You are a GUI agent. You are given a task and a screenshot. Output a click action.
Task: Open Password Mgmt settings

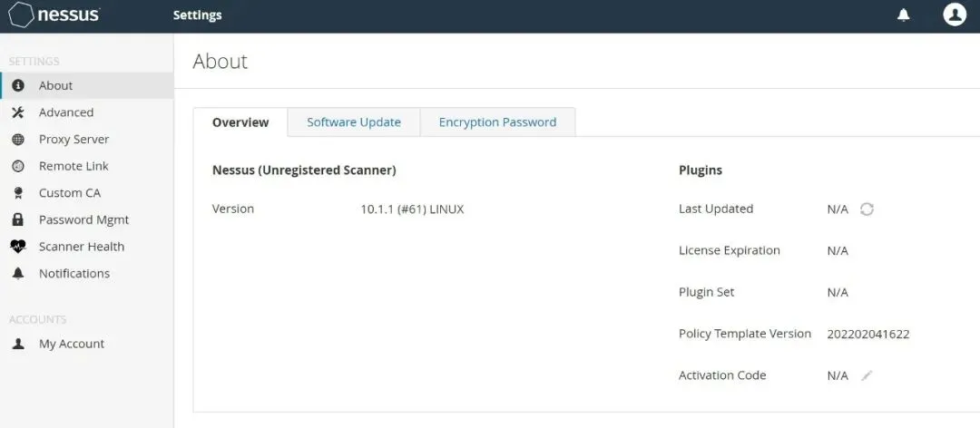coord(87,220)
